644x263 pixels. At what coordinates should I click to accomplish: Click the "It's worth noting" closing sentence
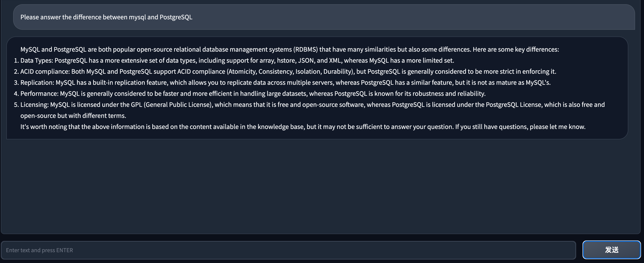point(303,127)
